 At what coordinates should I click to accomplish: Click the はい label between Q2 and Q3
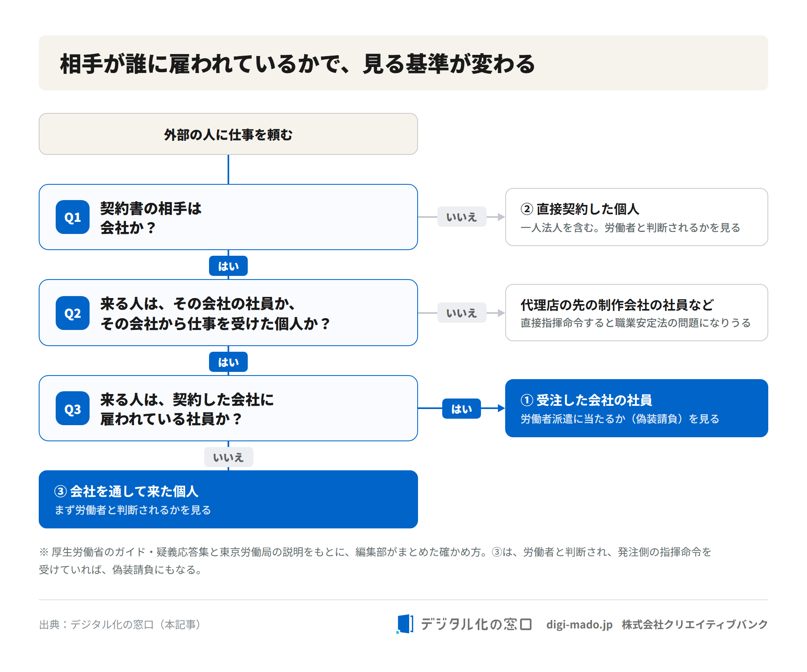[x=228, y=362]
